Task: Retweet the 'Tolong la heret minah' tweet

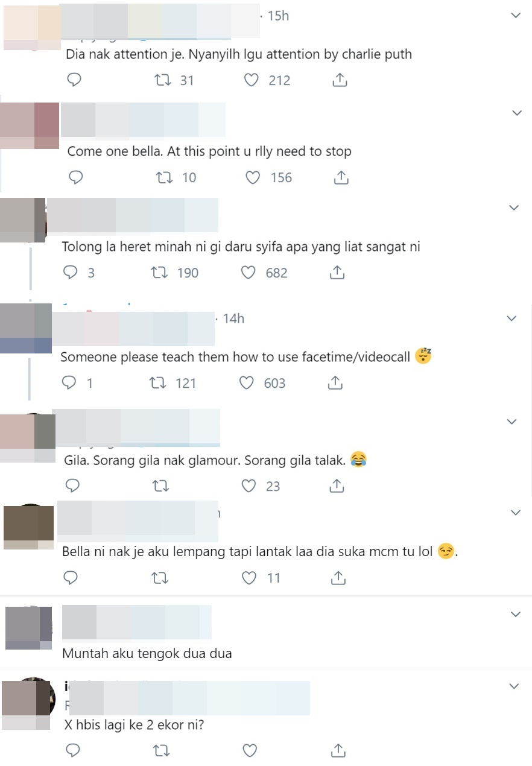Action: (x=160, y=273)
